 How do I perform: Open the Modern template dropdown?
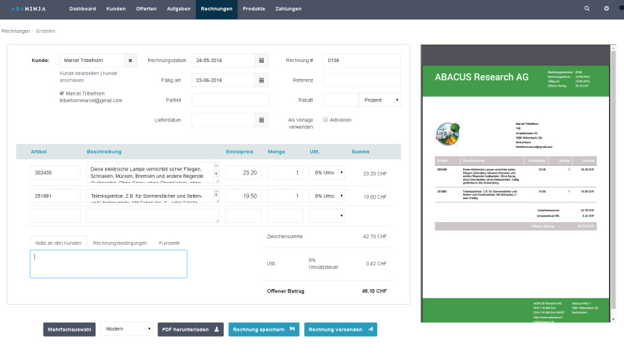click(127, 329)
